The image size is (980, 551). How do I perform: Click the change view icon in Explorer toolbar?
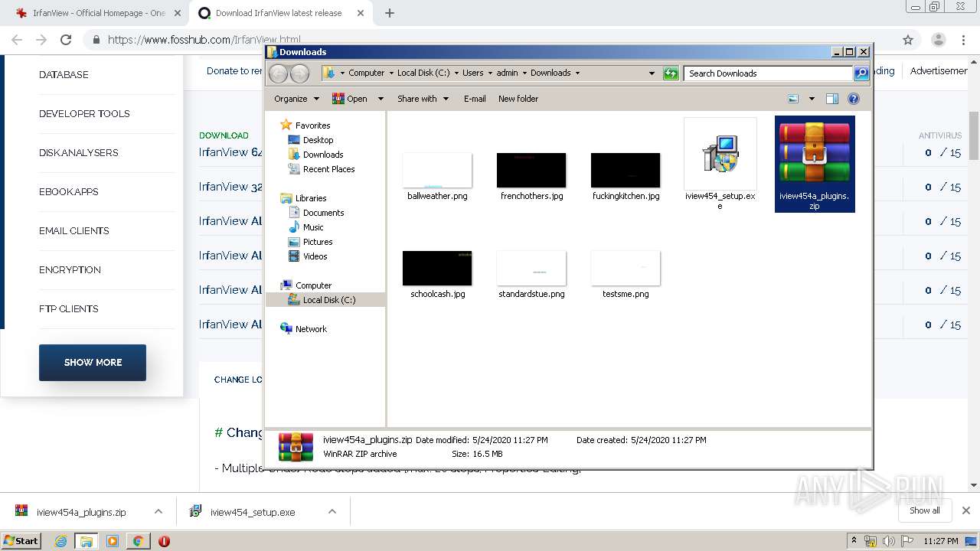coord(793,99)
